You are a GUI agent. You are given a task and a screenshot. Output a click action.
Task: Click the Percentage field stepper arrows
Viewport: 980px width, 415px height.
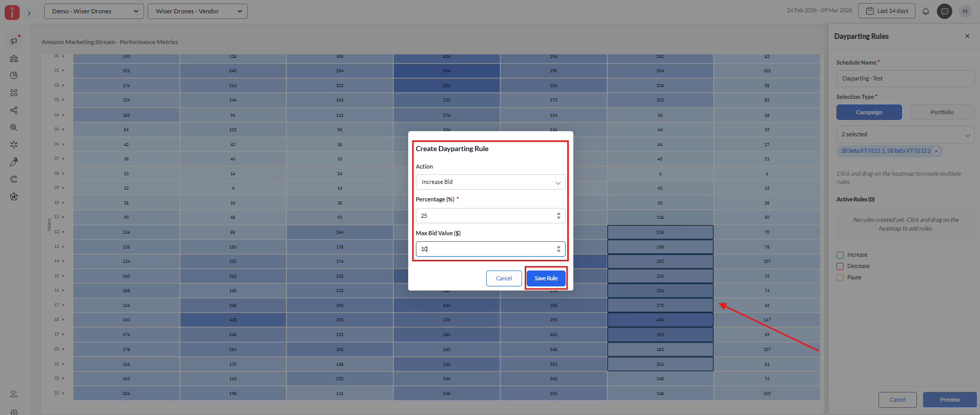pos(558,216)
